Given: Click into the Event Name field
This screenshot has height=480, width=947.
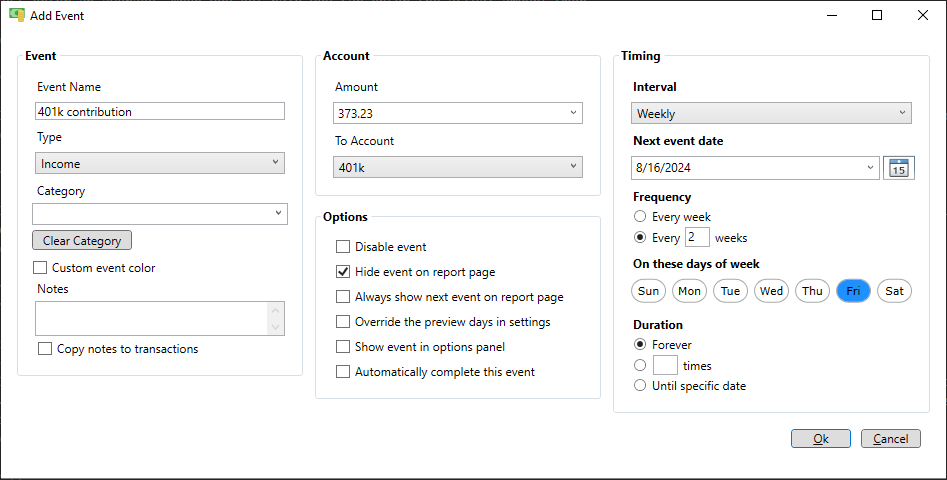Looking at the screenshot, I should click(160, 111).
